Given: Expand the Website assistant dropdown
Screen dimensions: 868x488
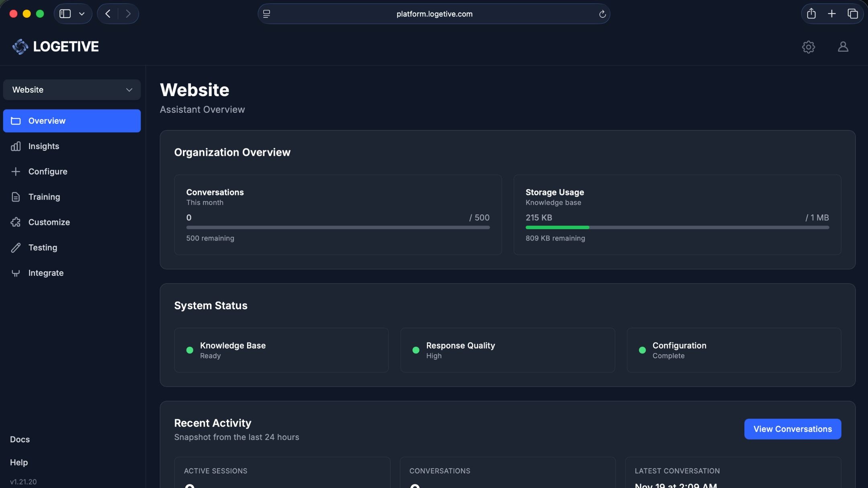Looking at the screenshot, I should 72,90.
